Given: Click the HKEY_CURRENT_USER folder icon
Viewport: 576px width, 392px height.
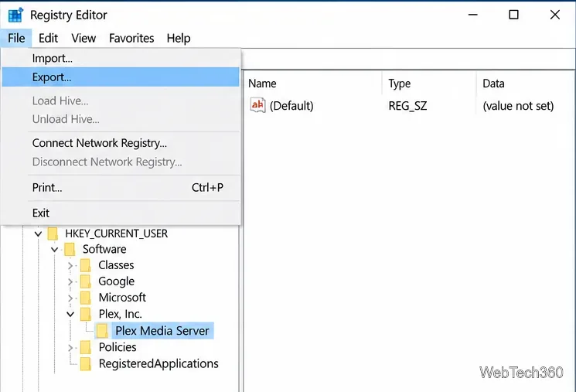Looking at the screenshot, I should pos(53,233).
